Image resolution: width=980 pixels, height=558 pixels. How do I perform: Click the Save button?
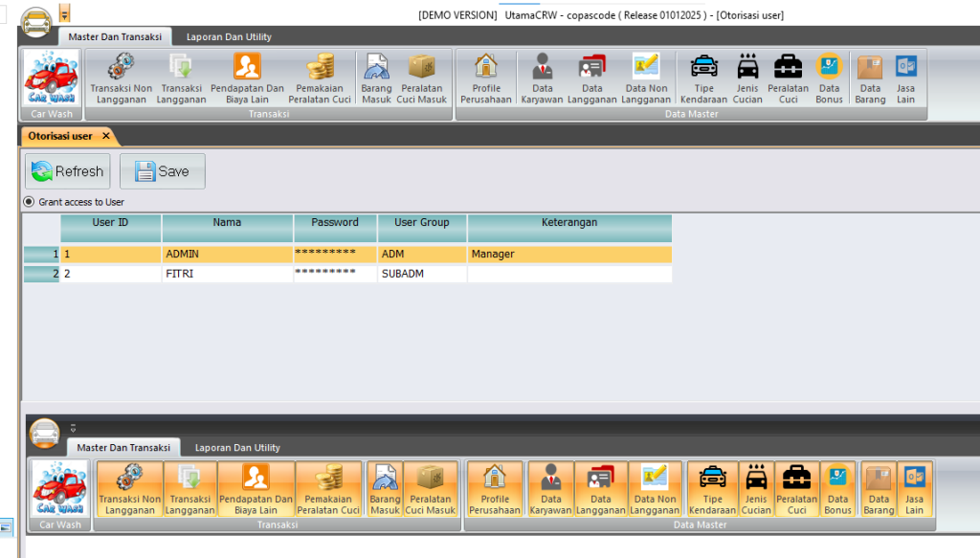(x=162, y=171)
